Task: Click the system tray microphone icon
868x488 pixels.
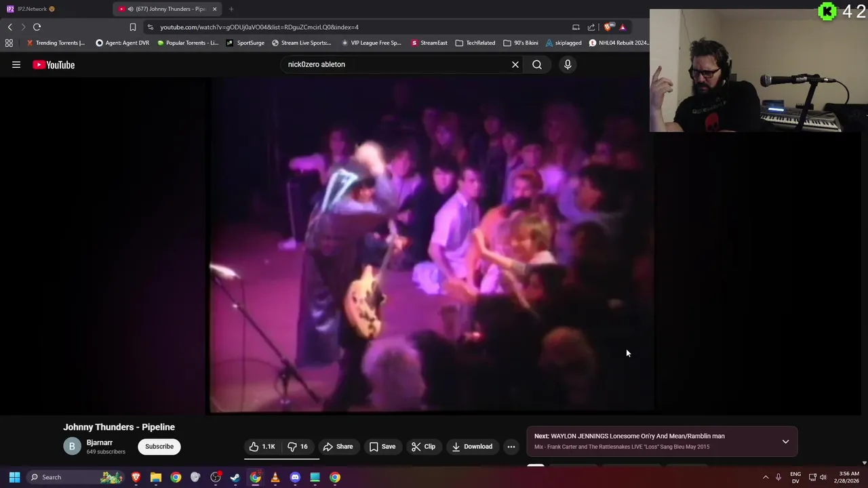Action: tap(778, 477)
